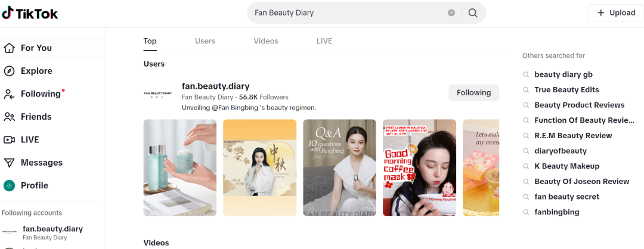Image resolution: width=644 pixels, height=249 pixels.
Task: Search suggestion 'diaryofbeauty'
Action: tap(560, 151)
